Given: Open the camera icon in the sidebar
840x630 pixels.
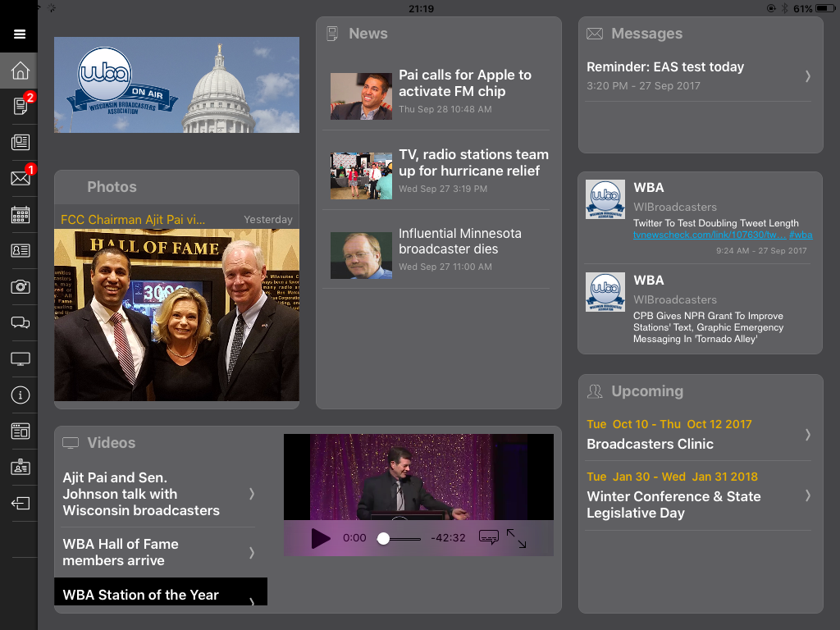Looking at the screenshot, I should tap(20, 286).
